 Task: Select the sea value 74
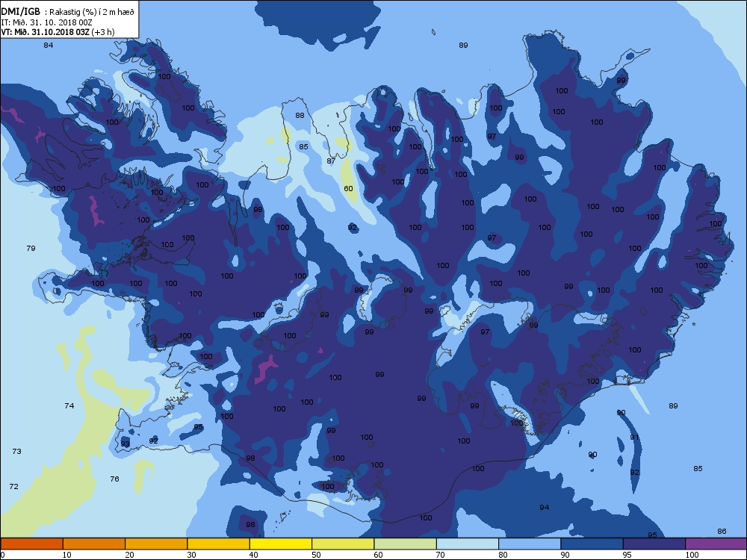[69, 405]
